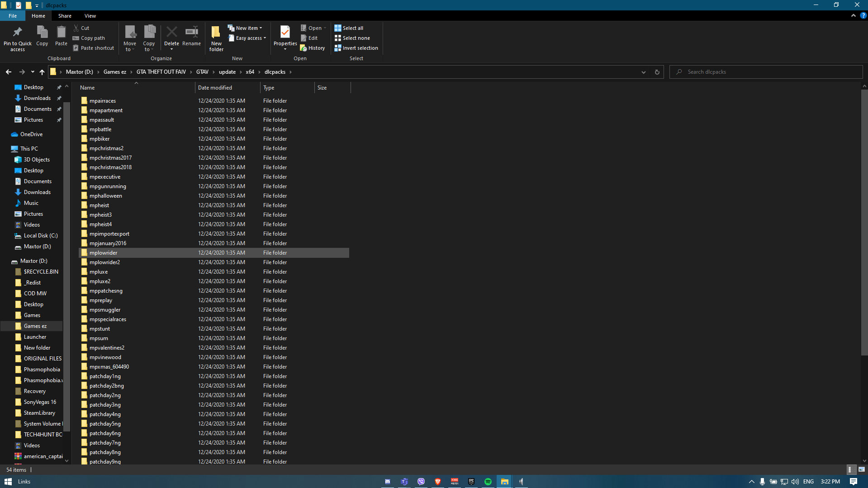Expand the Open dropdown in ribbon
This screenshot has height=488, width=868.
coord(325,28)
